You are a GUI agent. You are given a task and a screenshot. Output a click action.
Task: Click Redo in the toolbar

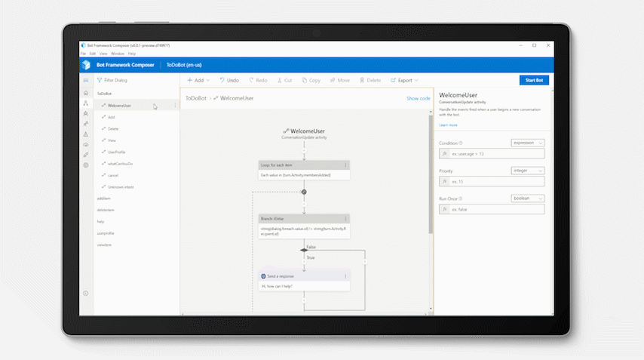258,80
